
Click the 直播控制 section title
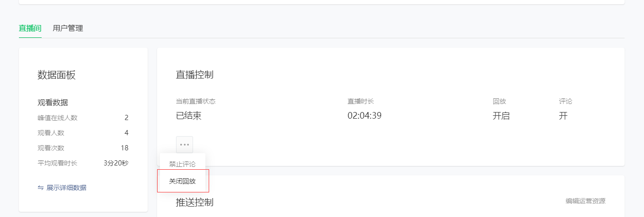pyautogui.click(x=194, y=75)
